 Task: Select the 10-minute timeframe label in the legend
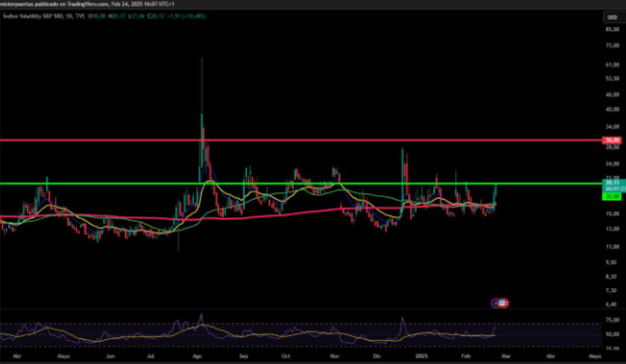pos(69,16)
